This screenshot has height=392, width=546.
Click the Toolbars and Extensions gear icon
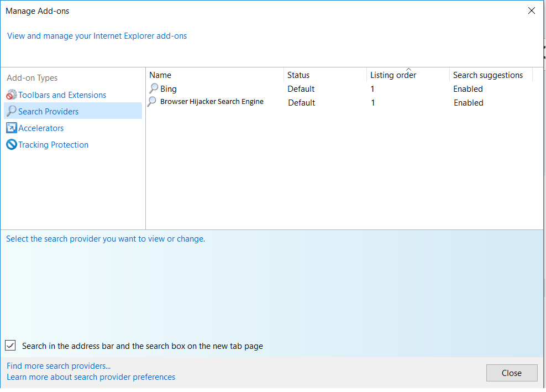[x=12, y=95]
